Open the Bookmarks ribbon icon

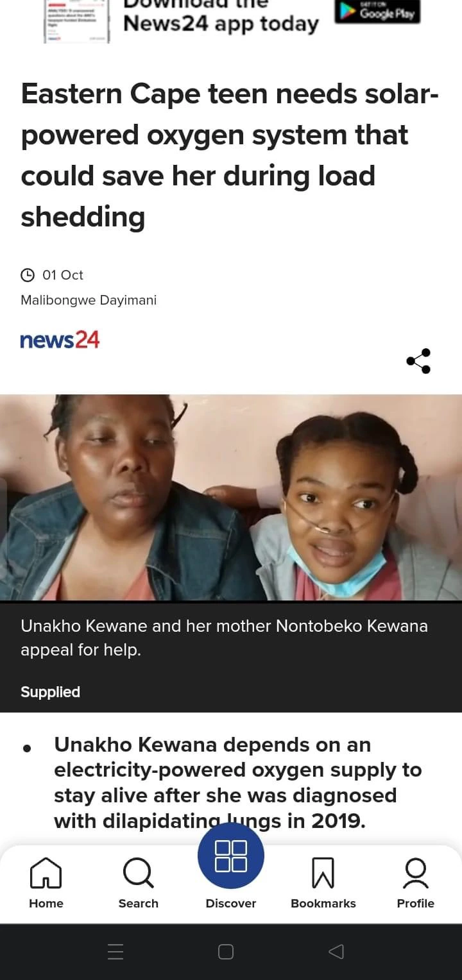pyautogui.click(x=323, y=873)
